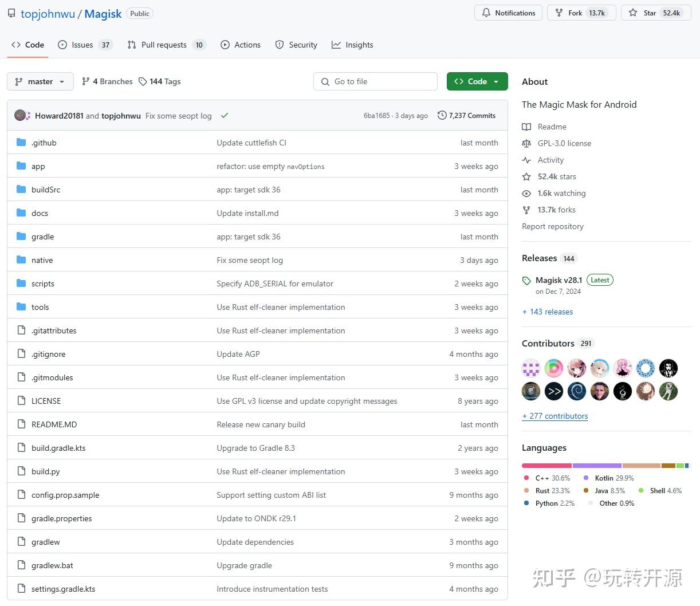Click the LICENSE file icon
This screenshot has width=700, height=606.
click(x=21, y=401)
